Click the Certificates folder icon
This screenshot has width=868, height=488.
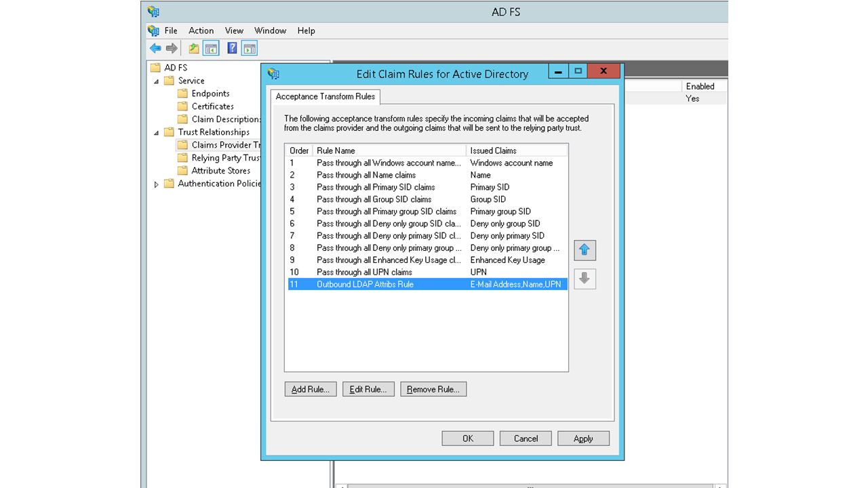(x=182, y=106)
